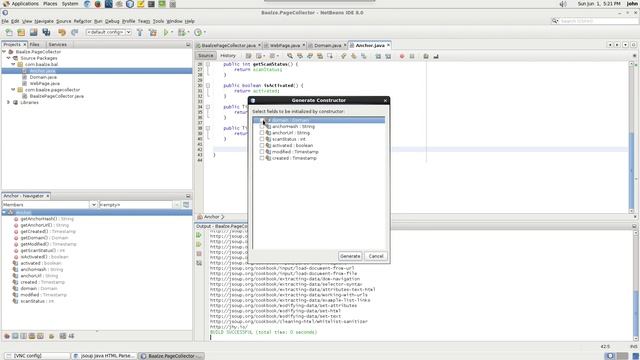This screenshot has height=360, width=640.
Task: Click the green re-run icon in Output panel
Action: [x=199, y=235]
